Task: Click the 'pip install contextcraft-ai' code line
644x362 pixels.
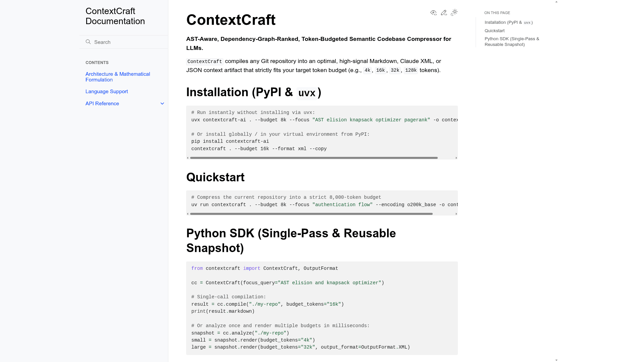Action: pyautogui.click(x=230, y=141)
